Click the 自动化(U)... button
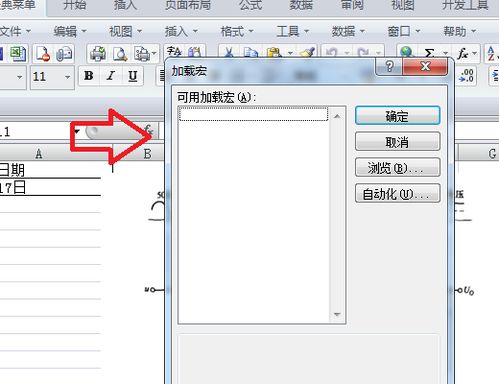The image size is (499, 384). tap(397, 193)
